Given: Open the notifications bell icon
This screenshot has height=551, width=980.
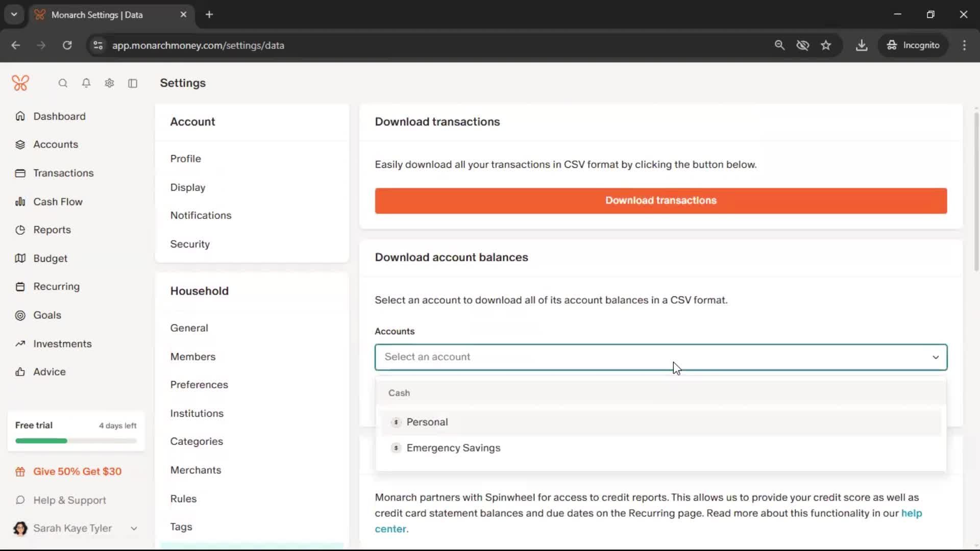Looking at the screenshot, I should coord(86,83).
